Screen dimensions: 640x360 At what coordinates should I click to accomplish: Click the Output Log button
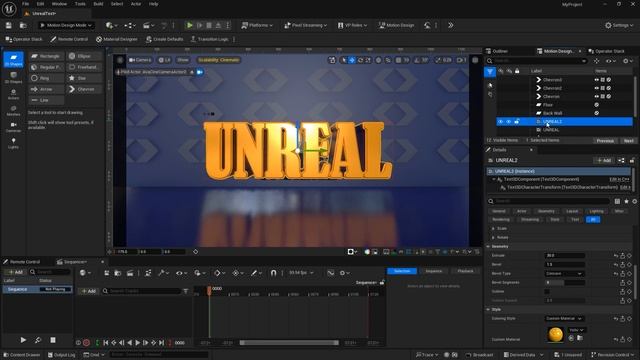coord(62,355)
